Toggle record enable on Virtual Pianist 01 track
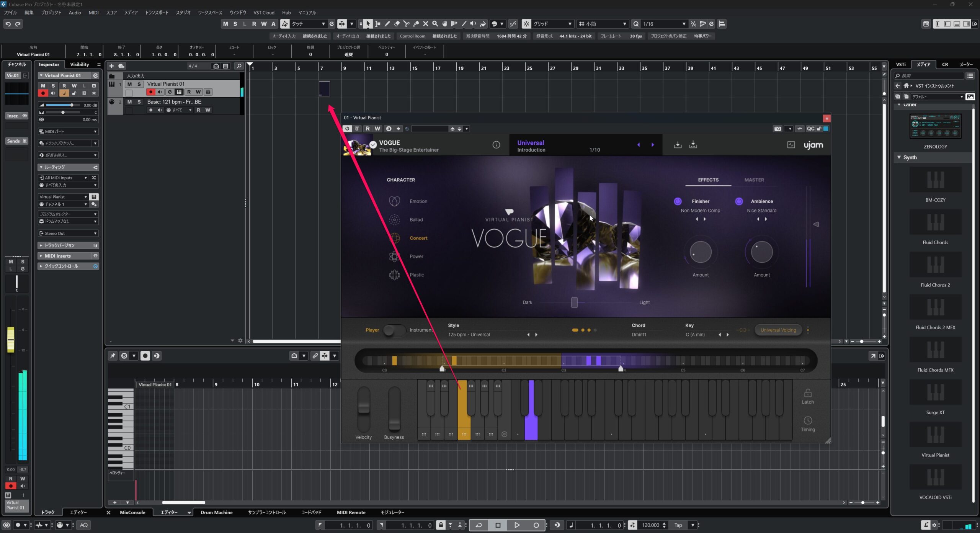The height and width of the screenshot is (533, 980). click(x=151, y=92)
